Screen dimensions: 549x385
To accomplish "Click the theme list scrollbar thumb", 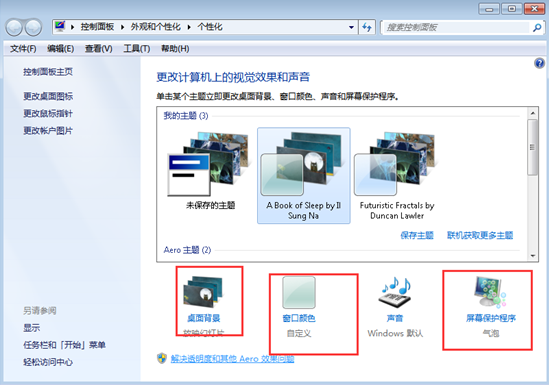I will pos(533,147).
